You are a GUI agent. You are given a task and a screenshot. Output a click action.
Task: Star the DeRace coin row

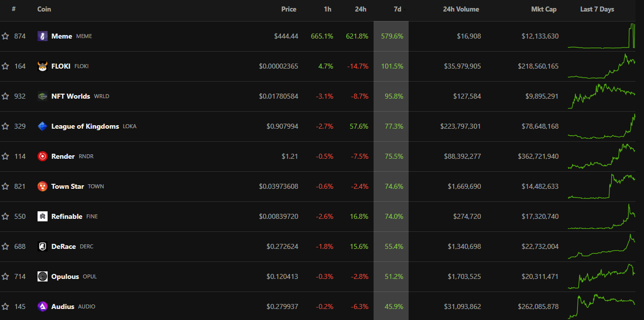pyautogui.click(x=5, y=246)
